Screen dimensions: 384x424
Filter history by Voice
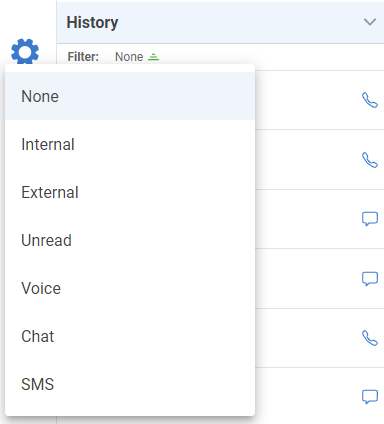point(130,288)
